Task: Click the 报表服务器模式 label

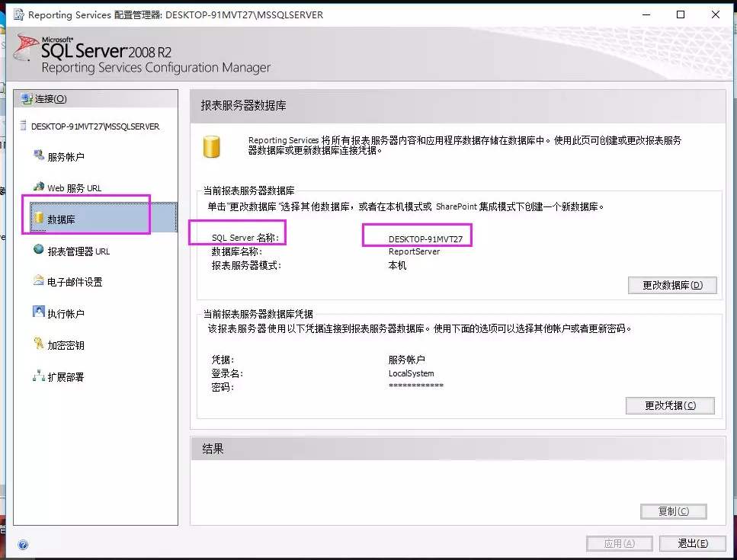Action: pos(246,265)
